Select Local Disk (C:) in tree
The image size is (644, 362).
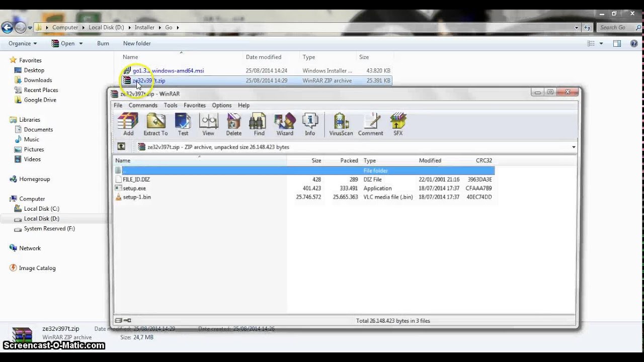point(41,209)
